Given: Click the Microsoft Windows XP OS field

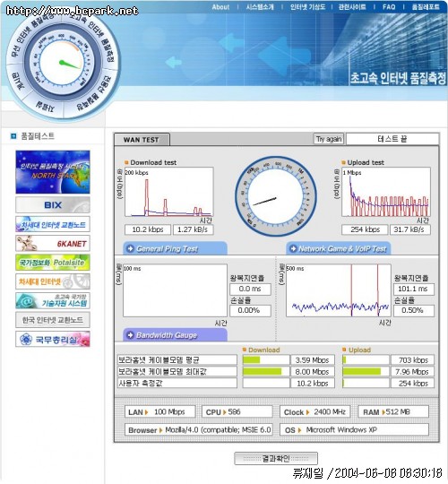Looking at the screenshot, I should [354, 429].
